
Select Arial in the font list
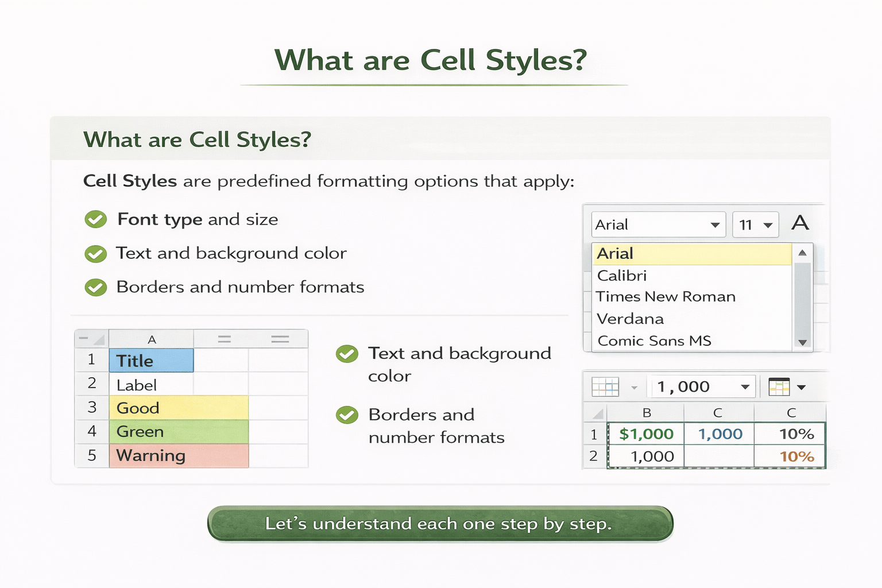pos(692,254)
